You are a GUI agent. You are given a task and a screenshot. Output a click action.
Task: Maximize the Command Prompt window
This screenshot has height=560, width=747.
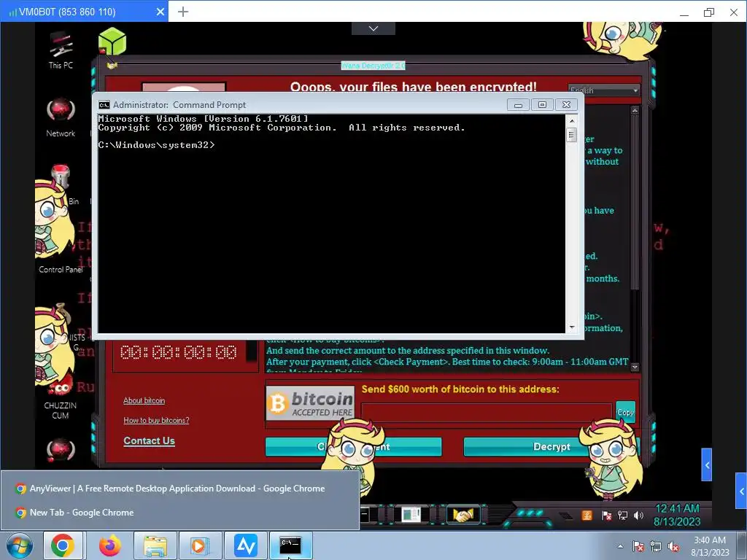(542, 105)
